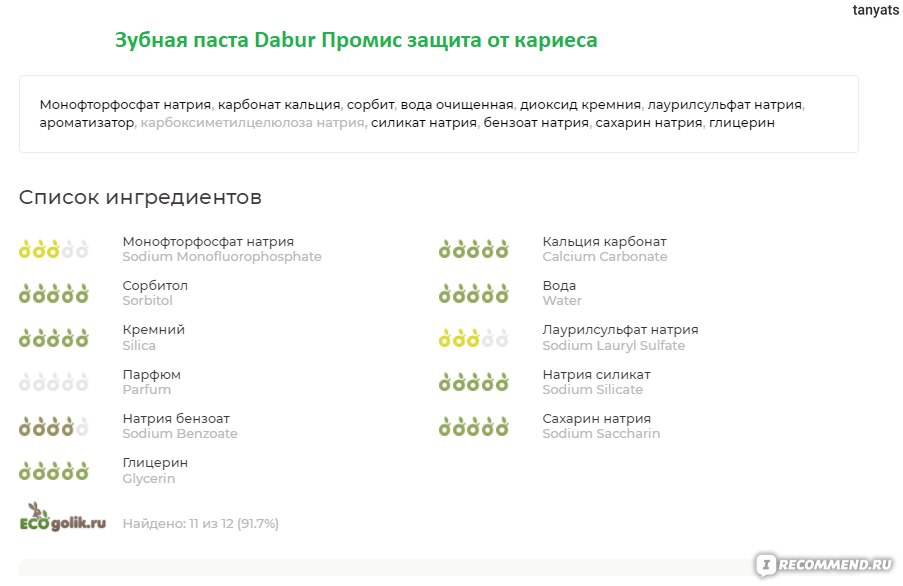Open the Кальция карбонат ingredient entry
Image resolution: width=903 pixels, height=586 pixels.
604,242
